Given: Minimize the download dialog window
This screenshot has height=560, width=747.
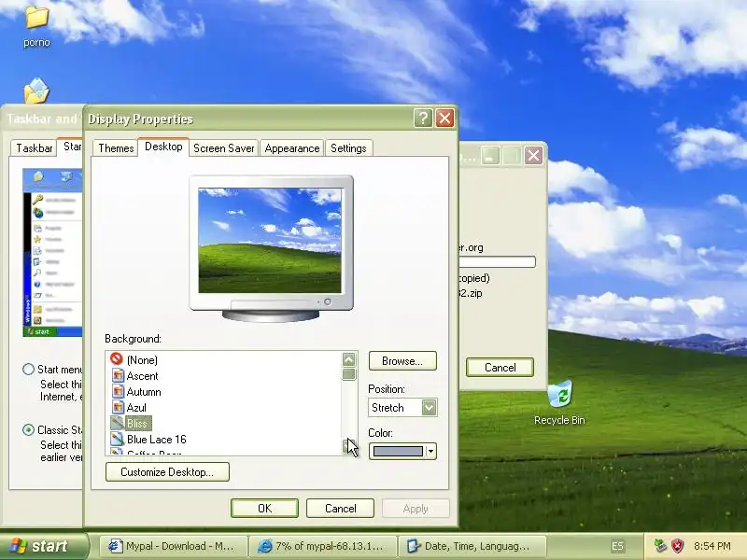Looking at the screenshot, I should coord(489,155).
